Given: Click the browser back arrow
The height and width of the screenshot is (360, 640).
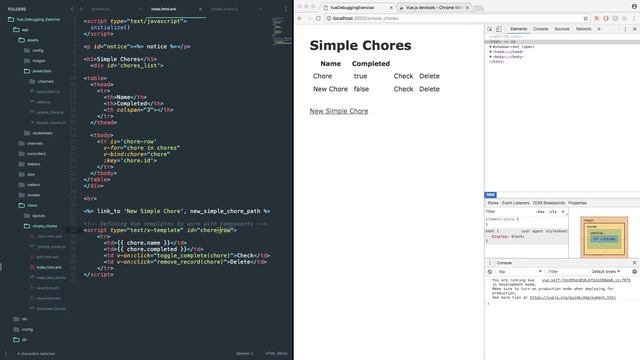Looking at the screenshot, I should pos(300,18).
